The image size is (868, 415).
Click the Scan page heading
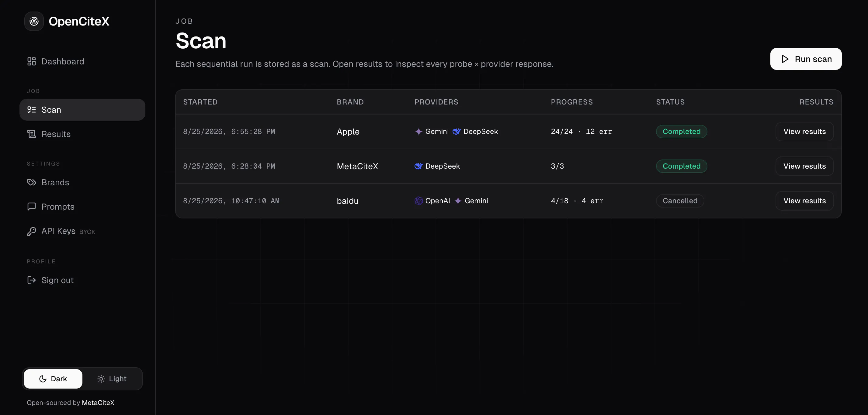point(201,41)
